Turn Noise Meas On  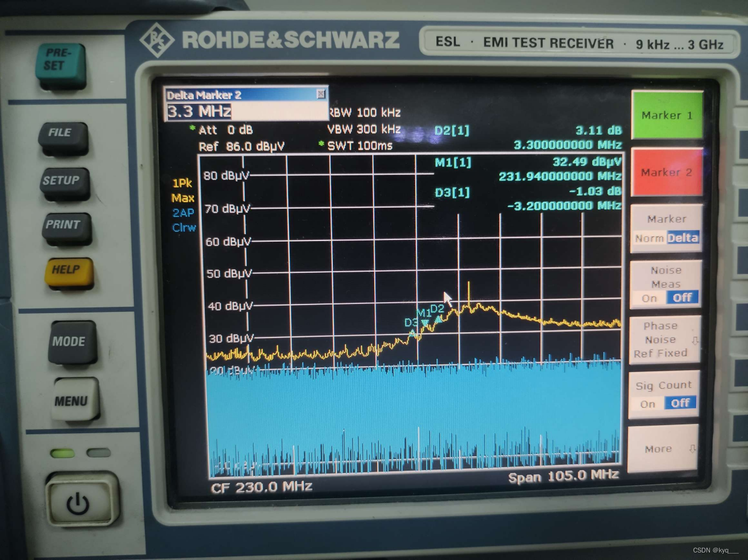pos(649,298)
